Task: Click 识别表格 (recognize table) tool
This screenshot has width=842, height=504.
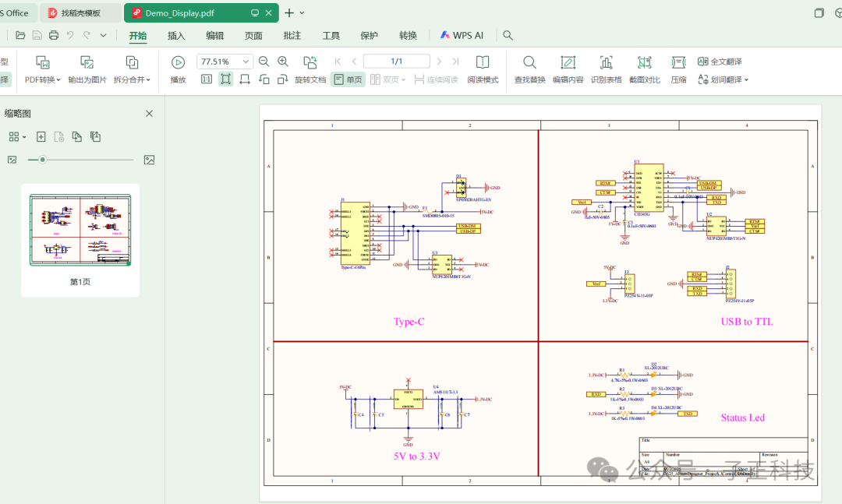Action: point(607,70)
